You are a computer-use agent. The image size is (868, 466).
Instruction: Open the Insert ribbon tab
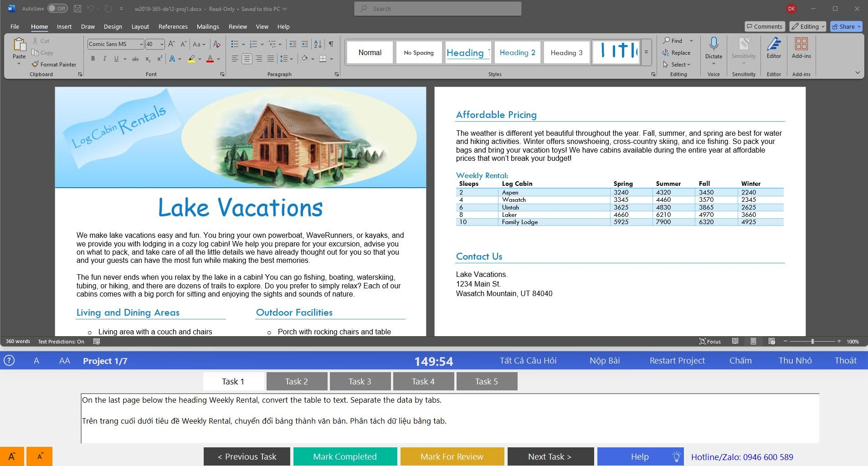(x=64, y=26)
